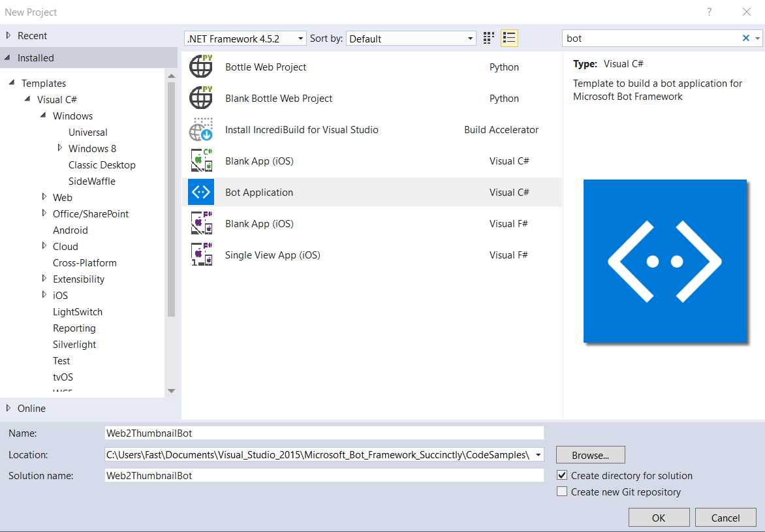Enable the Create new Git repository checkbox

[x=562, y=492]
